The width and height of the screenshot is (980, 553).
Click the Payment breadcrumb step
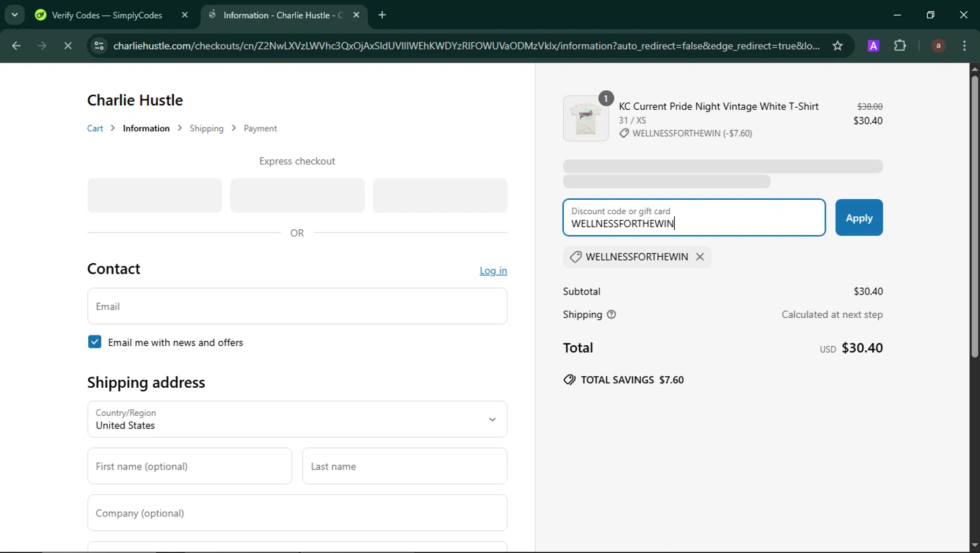click(x=260, y=129)
